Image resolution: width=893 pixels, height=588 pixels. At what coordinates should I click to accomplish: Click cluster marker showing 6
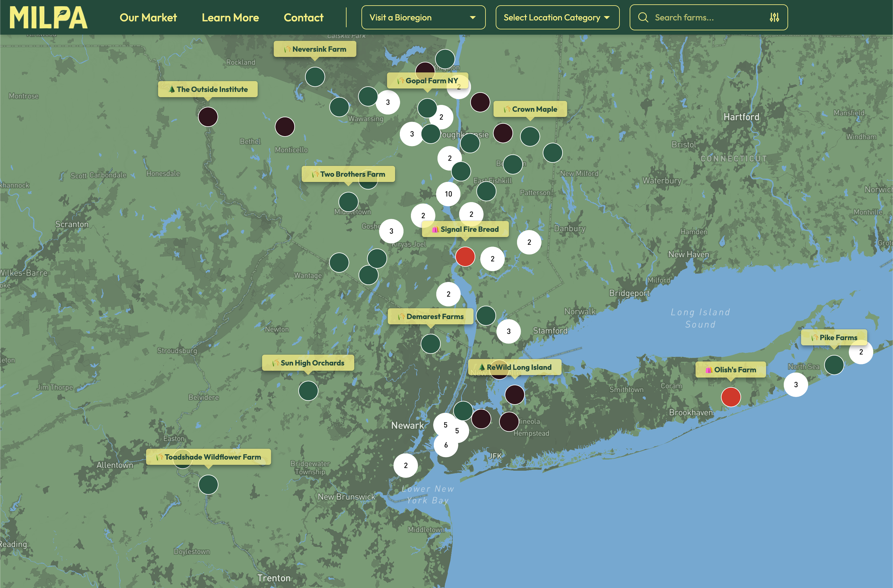(x=446, y=445)
